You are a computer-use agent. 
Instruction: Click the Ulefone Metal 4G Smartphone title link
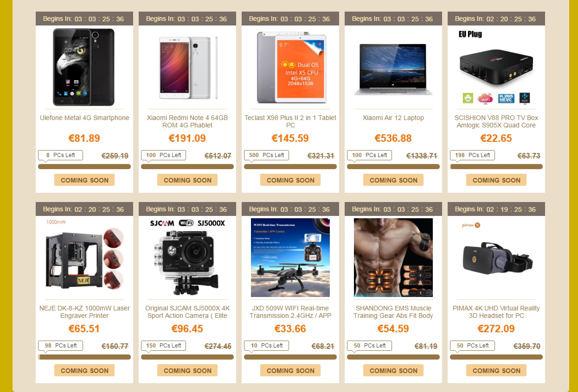(x=84, y=118)
